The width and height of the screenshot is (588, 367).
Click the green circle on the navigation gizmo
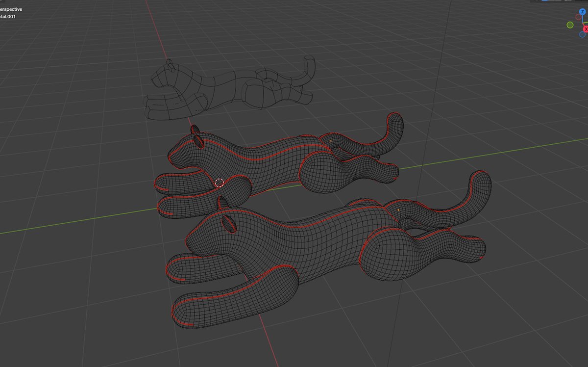[x=570, y=25]
